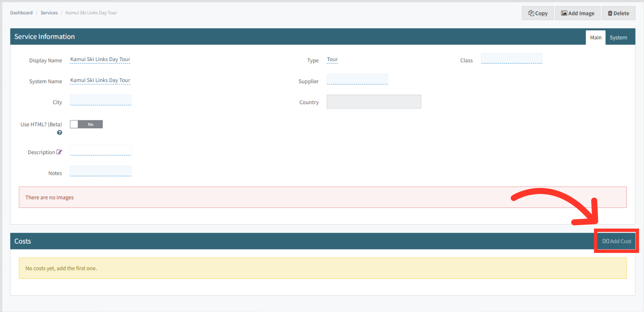This screenshot has width=644, height=312.
Task: Click the empty City field
Action: point(101,100)
